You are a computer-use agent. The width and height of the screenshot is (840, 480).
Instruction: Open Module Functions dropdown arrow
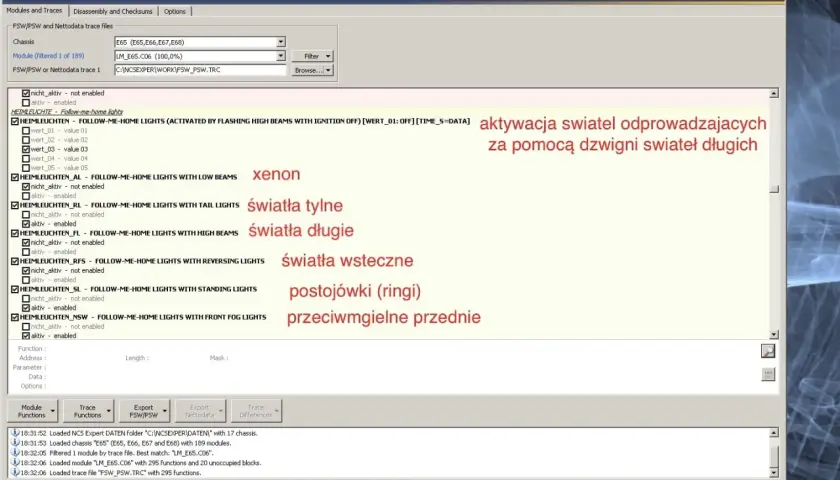(53, 411)
